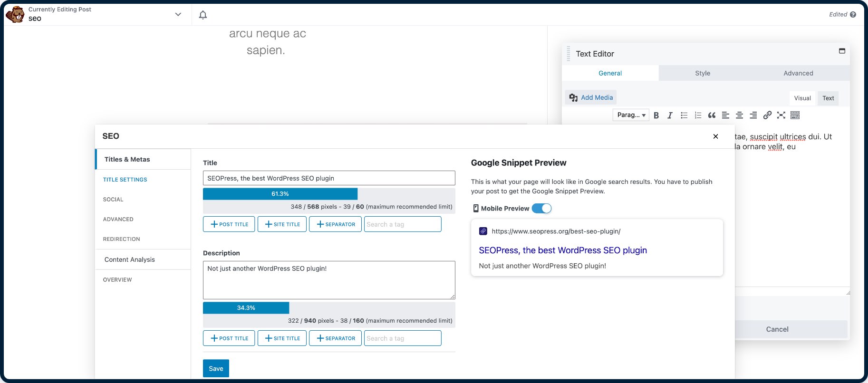Apply blockquote formatting
The width and height of the screenshot is (868, 383).
coord(712,115)
